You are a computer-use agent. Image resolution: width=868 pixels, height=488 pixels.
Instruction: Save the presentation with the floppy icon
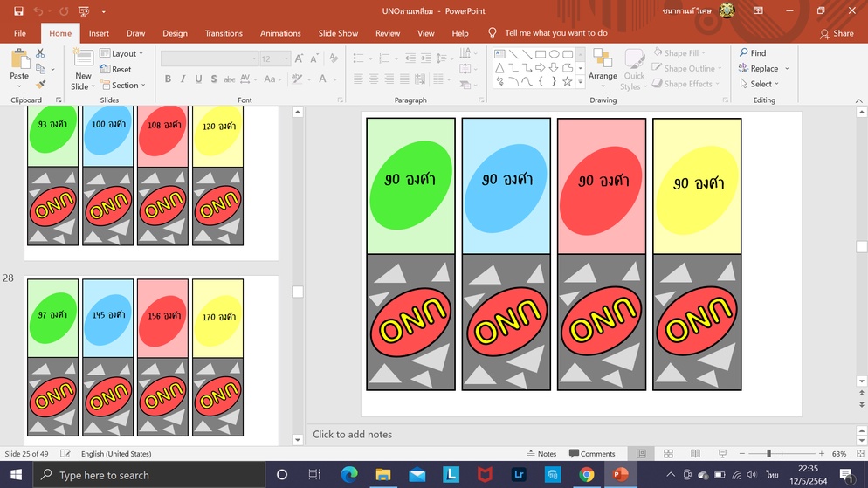pyautogui.click(x=18, y=11)
